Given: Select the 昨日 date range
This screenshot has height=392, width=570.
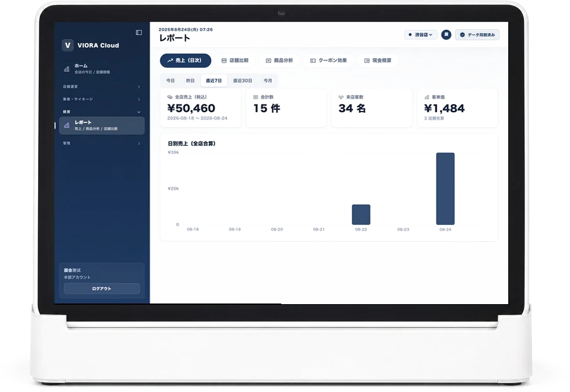Looking at the screenshot, I should 190,80.
